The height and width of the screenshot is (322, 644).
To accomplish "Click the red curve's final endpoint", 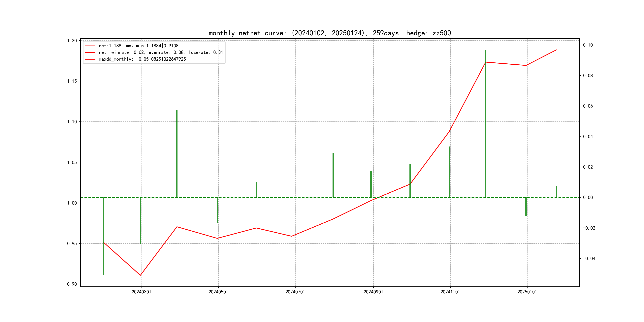I will point(556,50).
